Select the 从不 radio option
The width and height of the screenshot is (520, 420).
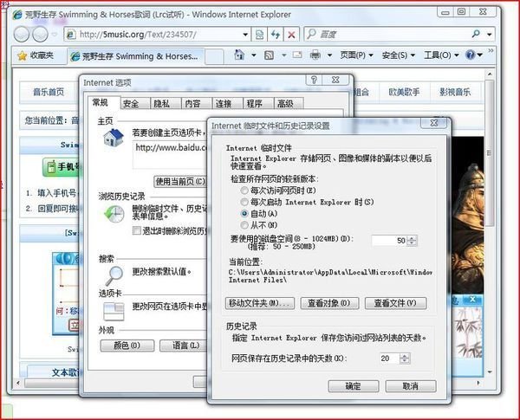[244, 224]
